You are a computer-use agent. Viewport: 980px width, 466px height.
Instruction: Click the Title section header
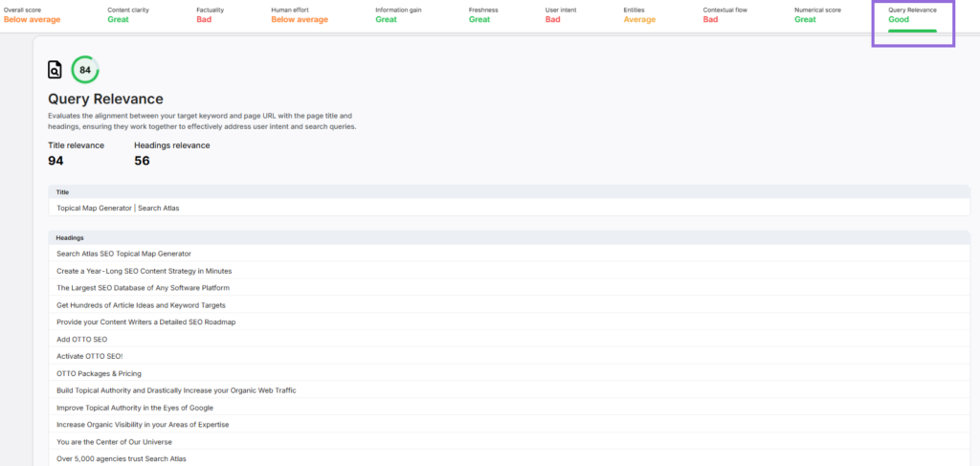[509, 192]
